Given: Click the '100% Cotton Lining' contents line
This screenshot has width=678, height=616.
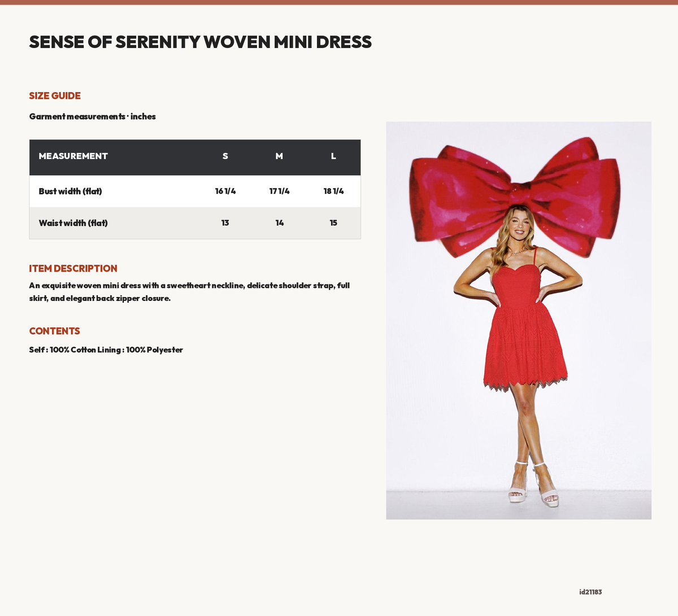Looking at the screenshot, I should pyautogui.click(x=106, y=350).
